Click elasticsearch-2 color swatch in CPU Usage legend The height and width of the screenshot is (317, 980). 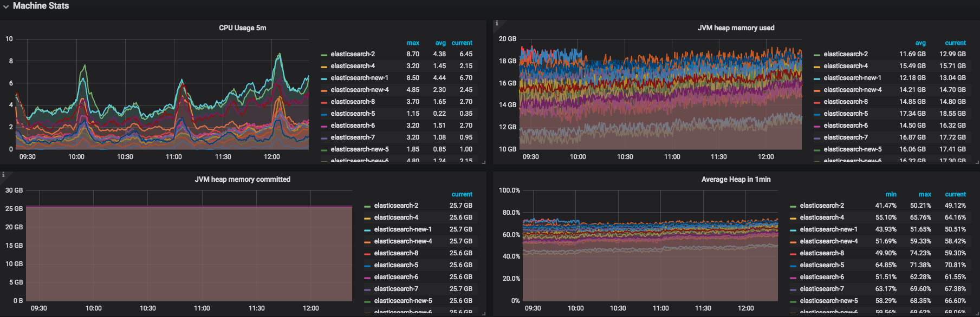(324, 55)
